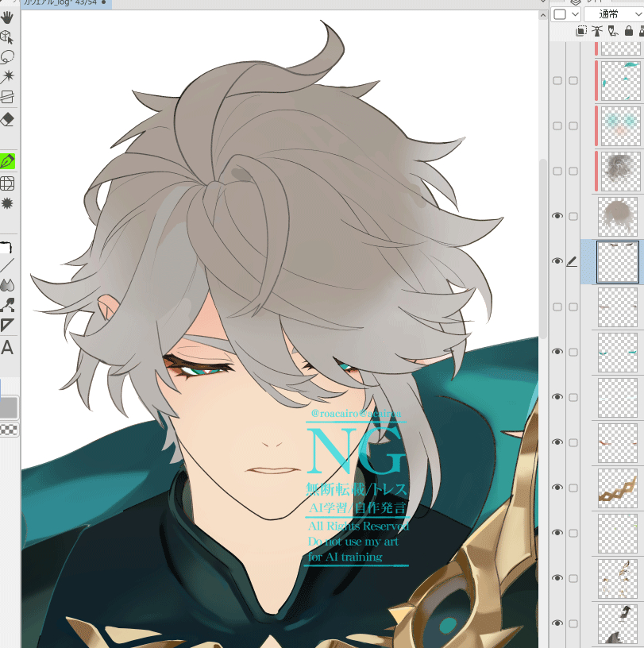
Task: Select the Blend (finger tip) tool
Action: point(7,284)
